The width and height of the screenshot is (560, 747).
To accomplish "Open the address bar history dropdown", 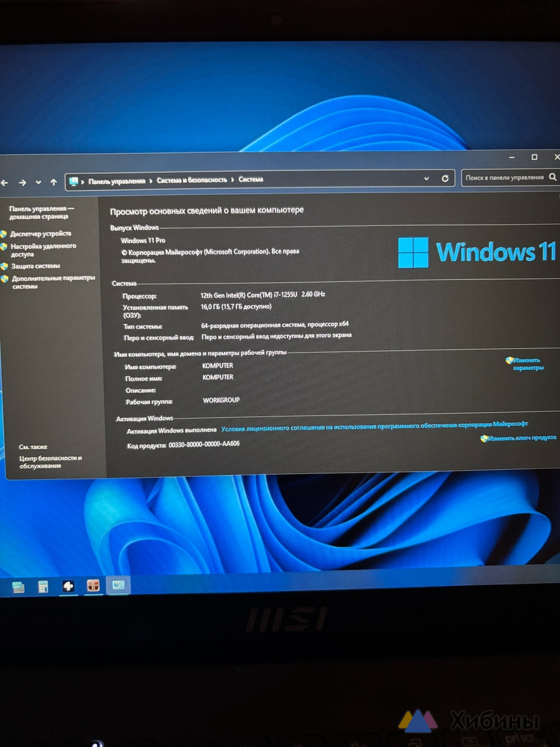I will (426, 179).
